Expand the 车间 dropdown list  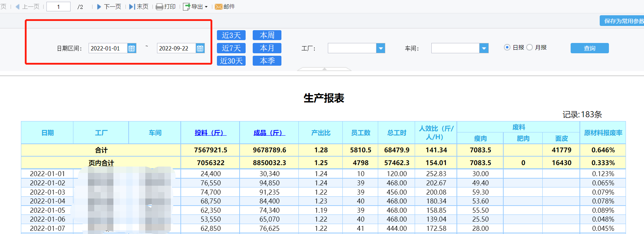484,48
